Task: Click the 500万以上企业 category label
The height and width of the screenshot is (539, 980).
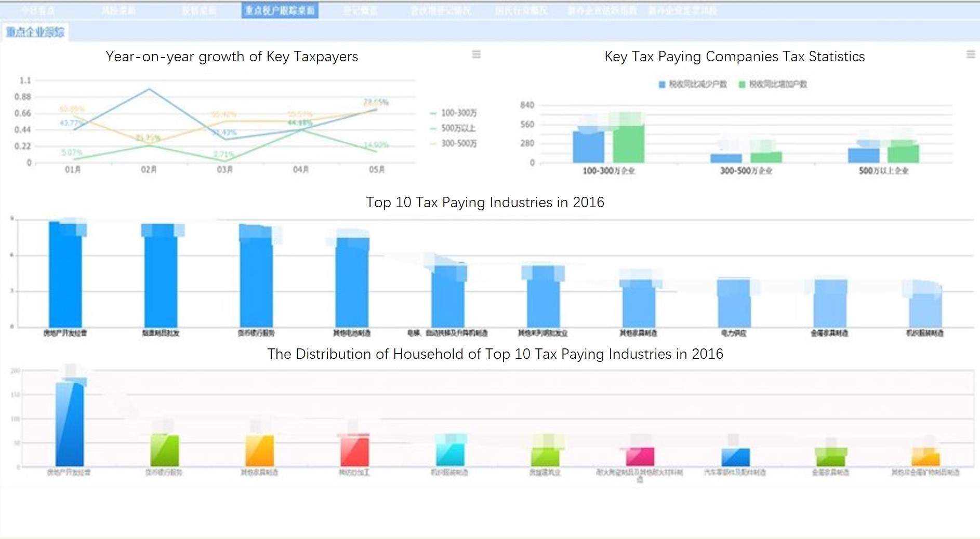Action: [x=883, y=171]
